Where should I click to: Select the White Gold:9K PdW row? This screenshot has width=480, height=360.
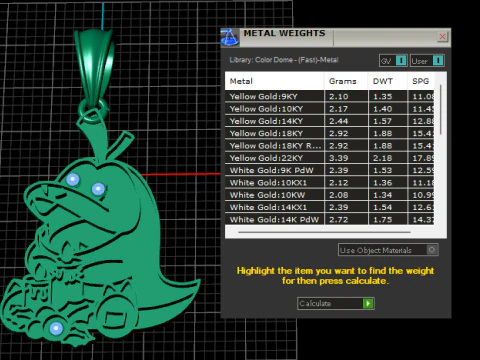pyautogui.click(x=329, y=170)
